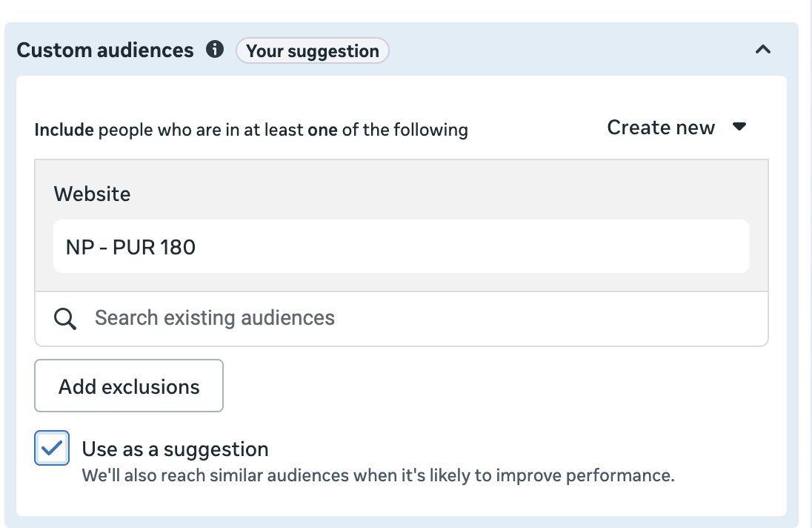Click the Use as a suggestion label
The height and width of the screenshot is (528, 812).
[175, 449]
